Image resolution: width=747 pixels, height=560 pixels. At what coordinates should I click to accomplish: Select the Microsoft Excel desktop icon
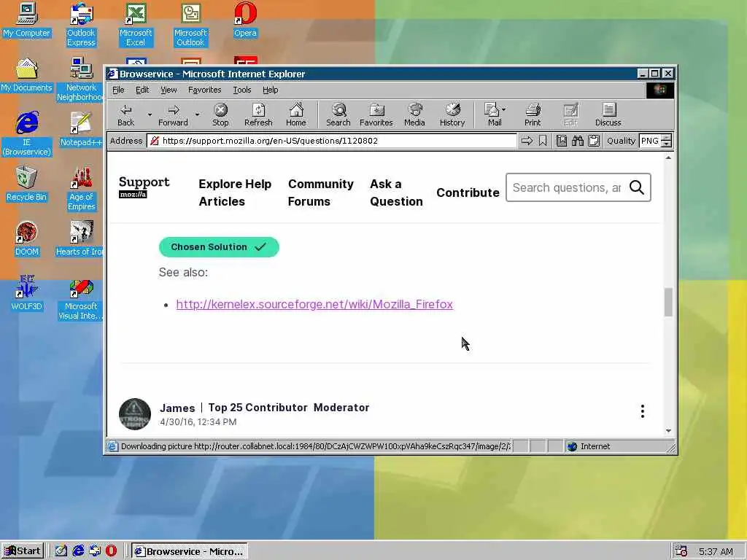click(x=136, y=25)
